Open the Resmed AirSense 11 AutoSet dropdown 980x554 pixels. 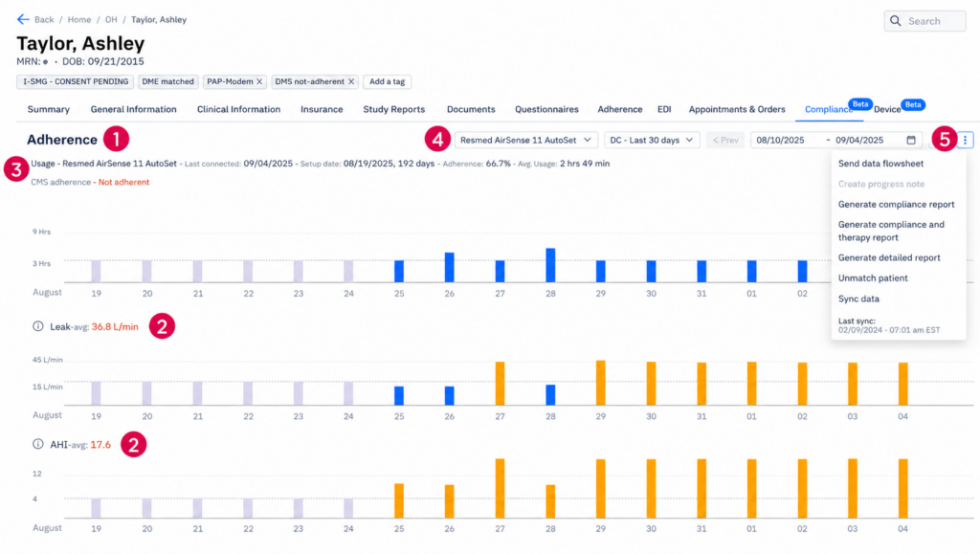tap(525, 140)
